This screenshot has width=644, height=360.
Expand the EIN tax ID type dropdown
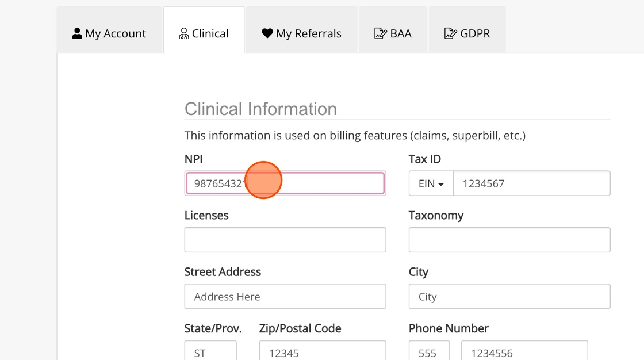click(431, 183)
